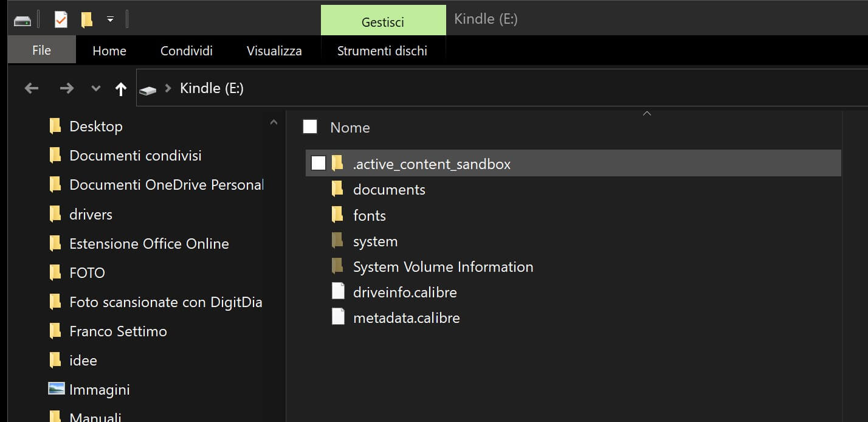Switch to the Visualizza ribbon tab

pos(274,51)
